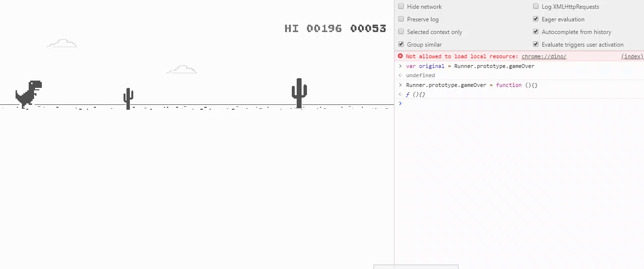Screen dimensions: 644x269
Task: Expand the 'ƒ (){}' function output
Action: [415, 94]
